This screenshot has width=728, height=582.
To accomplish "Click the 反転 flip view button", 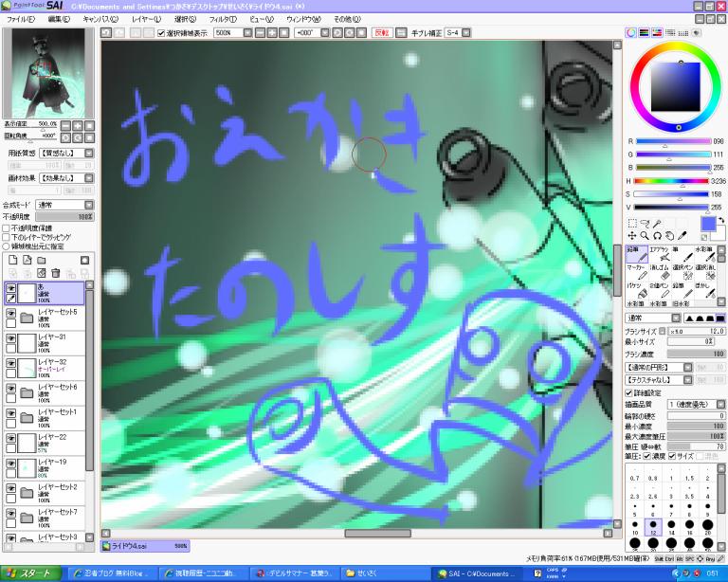I will click(x=382, y=33).
